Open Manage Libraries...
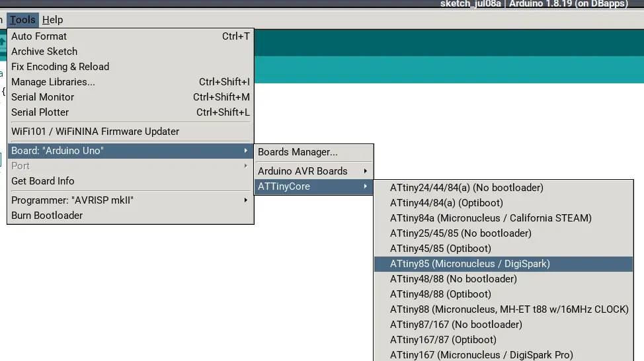Viewport: 644px width, 361px height. (131, 82)
